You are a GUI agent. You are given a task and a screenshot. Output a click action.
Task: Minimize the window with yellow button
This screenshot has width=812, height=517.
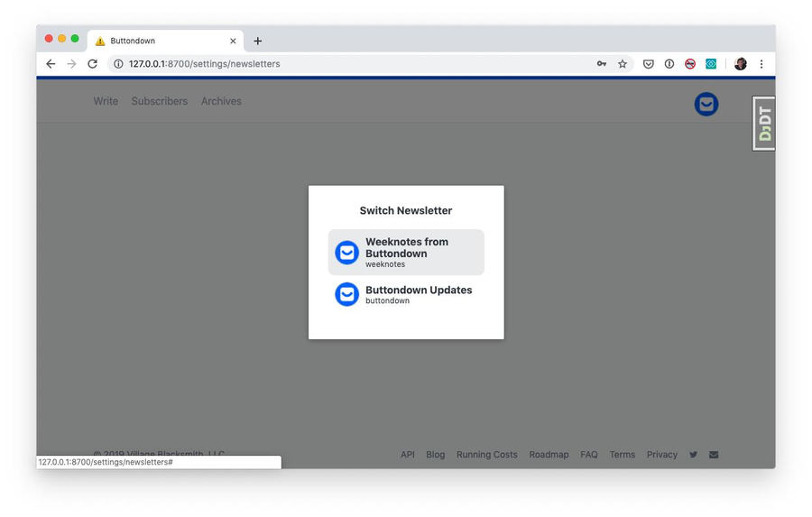tap(61, 38)
